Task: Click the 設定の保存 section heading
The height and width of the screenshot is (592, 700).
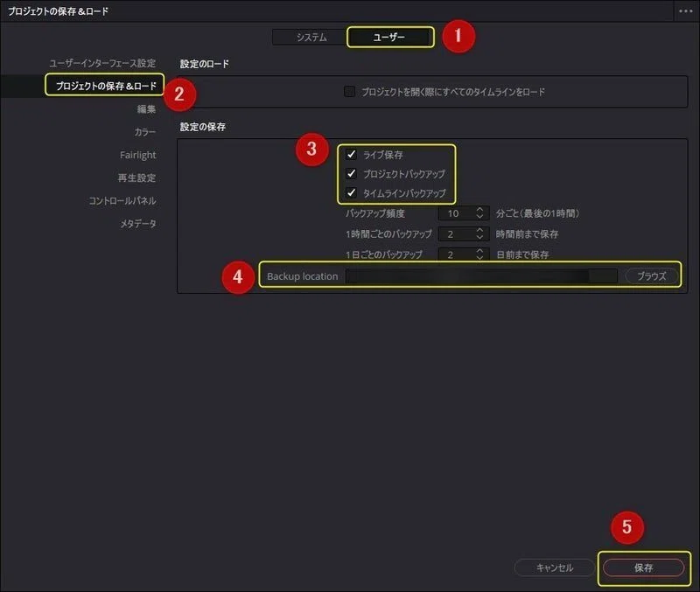Action: [x=203, y=127]
